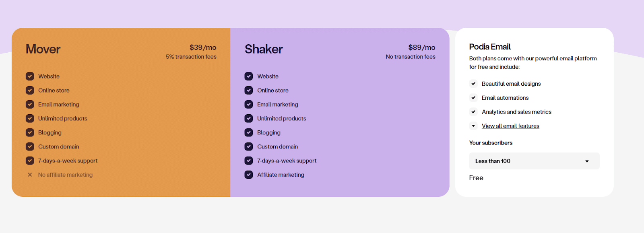Click the checkmark beside Analytics and sales metrics
This screenshot has width=644, height=233.
[473, 112]
